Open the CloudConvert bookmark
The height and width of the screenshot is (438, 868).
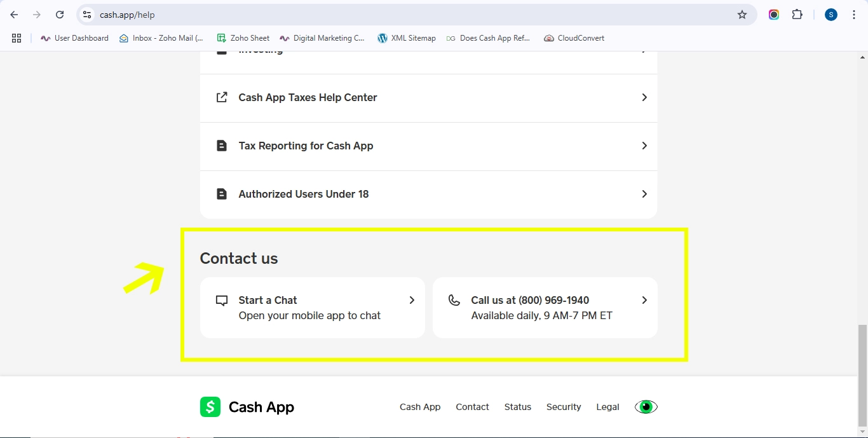point(574,38)
